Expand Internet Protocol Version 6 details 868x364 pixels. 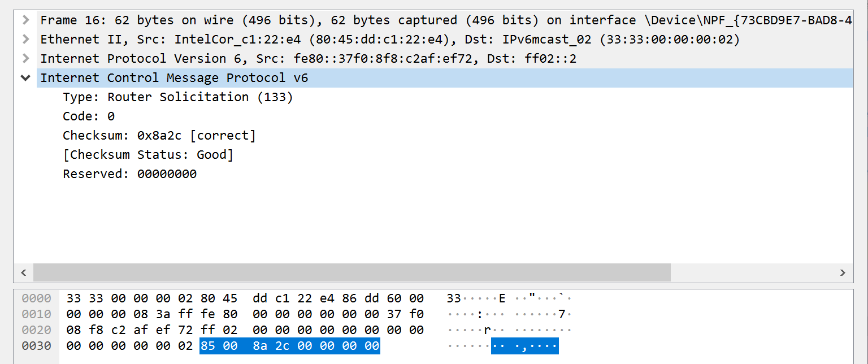click(x=25, y=59)
